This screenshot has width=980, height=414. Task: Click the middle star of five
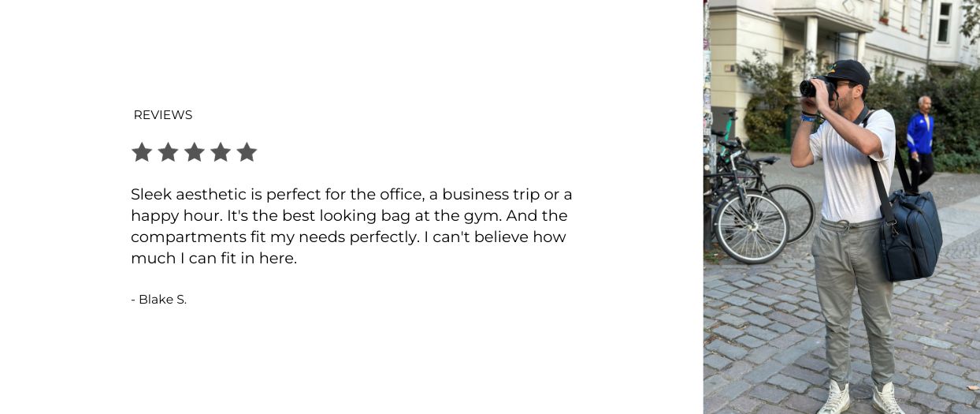tap(195, 152)
